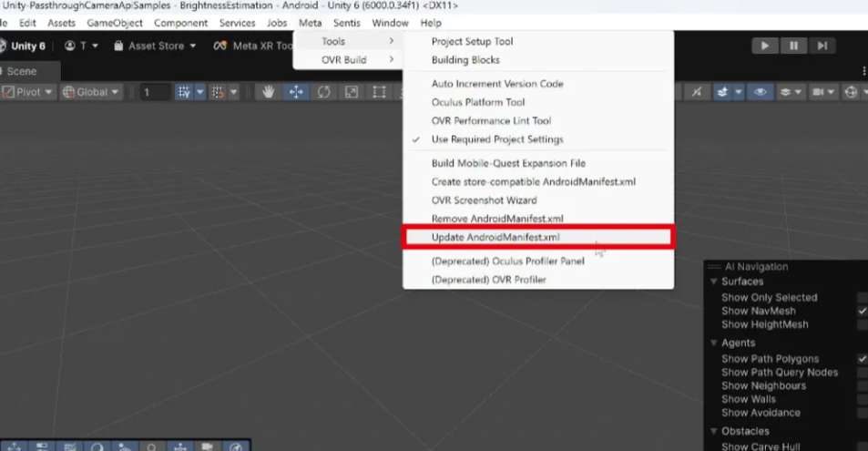This screenshot has width=868, height=451.
Task: Select the Scale tool
Action: coord(352,92)
